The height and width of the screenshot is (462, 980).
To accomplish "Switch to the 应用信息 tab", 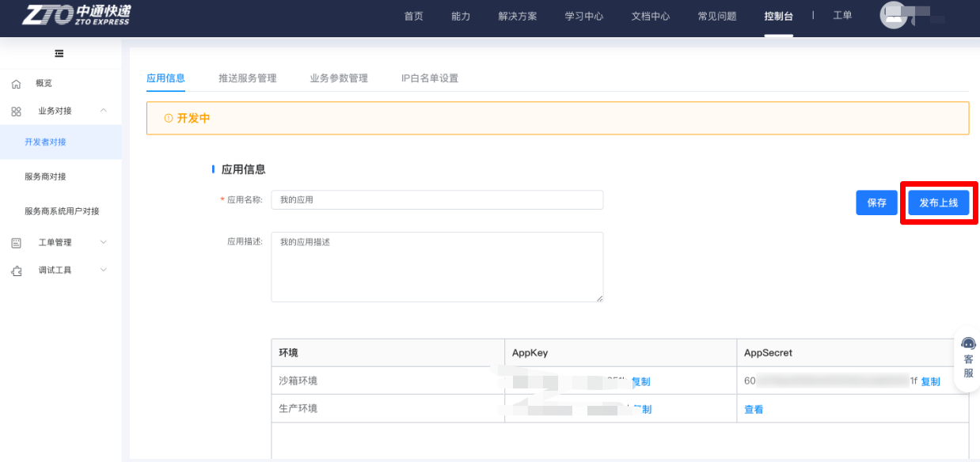I will click(x=165, y=78).
